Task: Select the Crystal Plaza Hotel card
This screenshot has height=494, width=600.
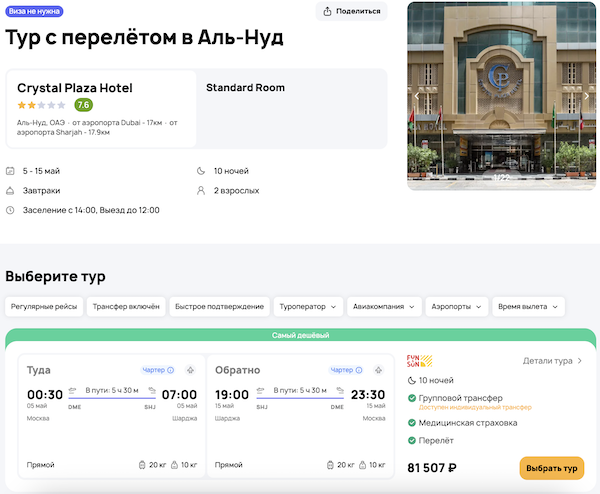Action: [x=100, y=108]
